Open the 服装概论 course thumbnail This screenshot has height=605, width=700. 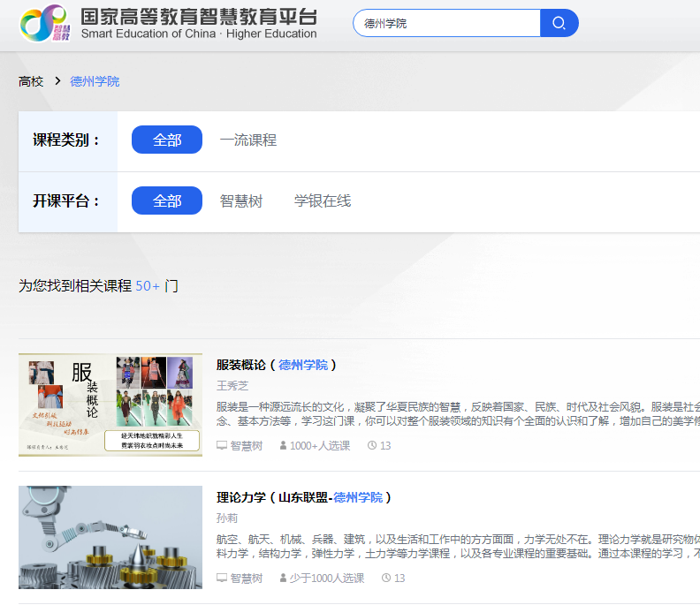(x=110, y=405)
